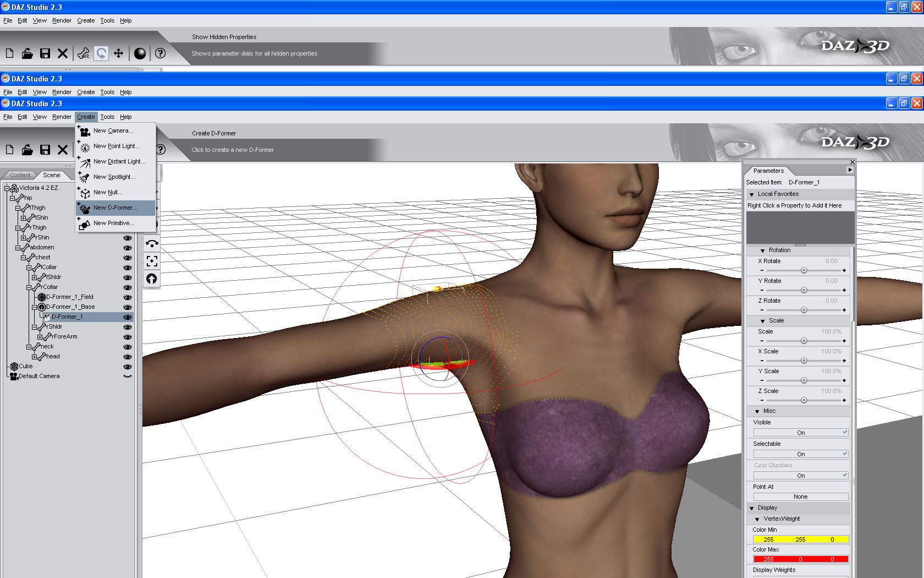
Task: Click New File icon in rearmost window toolbar
Action: pyautogui.click(x=9, y=53)
